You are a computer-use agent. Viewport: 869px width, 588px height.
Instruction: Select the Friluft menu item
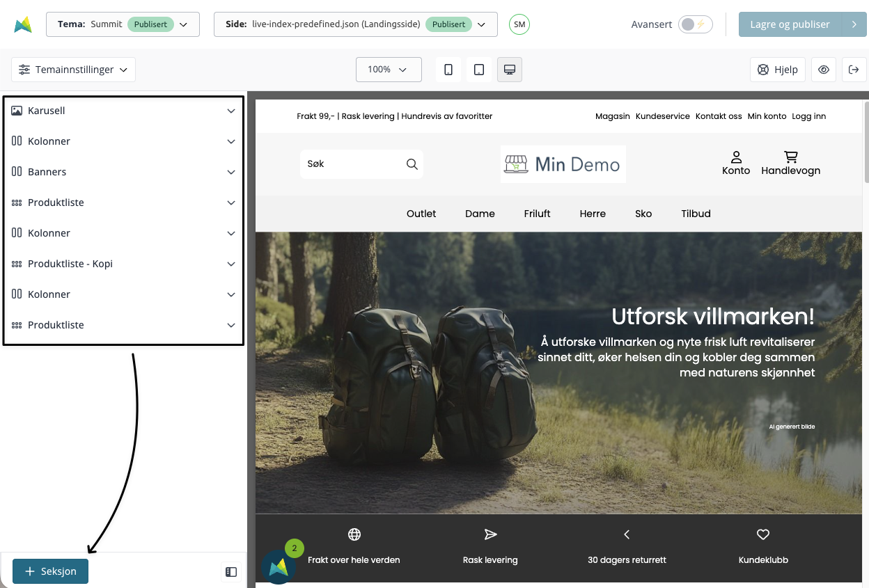pos(537,214)
